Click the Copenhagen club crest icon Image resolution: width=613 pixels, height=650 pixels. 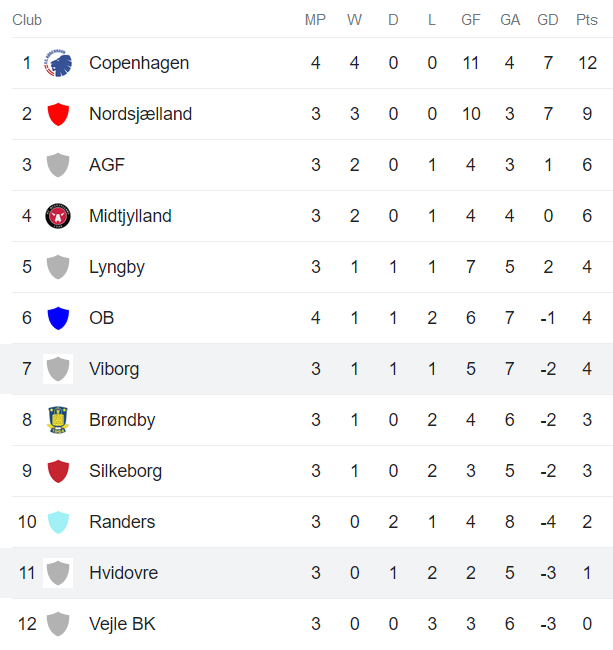[58, 63]
